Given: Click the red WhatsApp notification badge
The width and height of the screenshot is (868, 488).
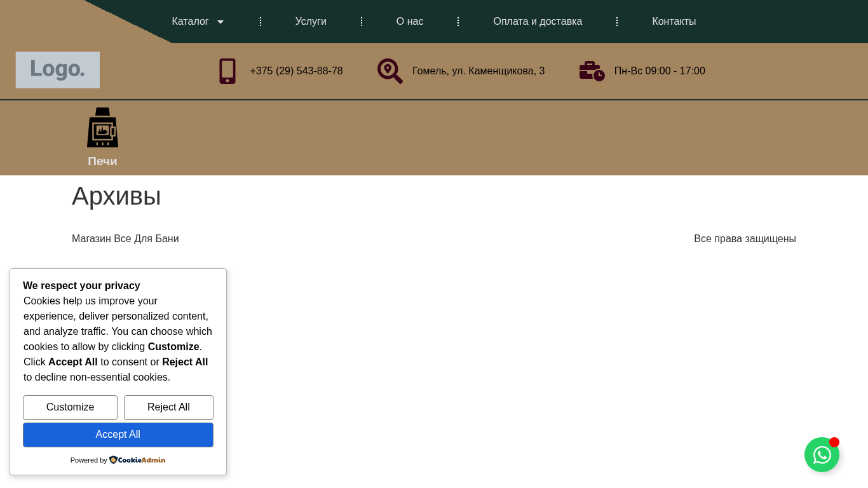Looking at the screenshot, I should pos(834,442).
